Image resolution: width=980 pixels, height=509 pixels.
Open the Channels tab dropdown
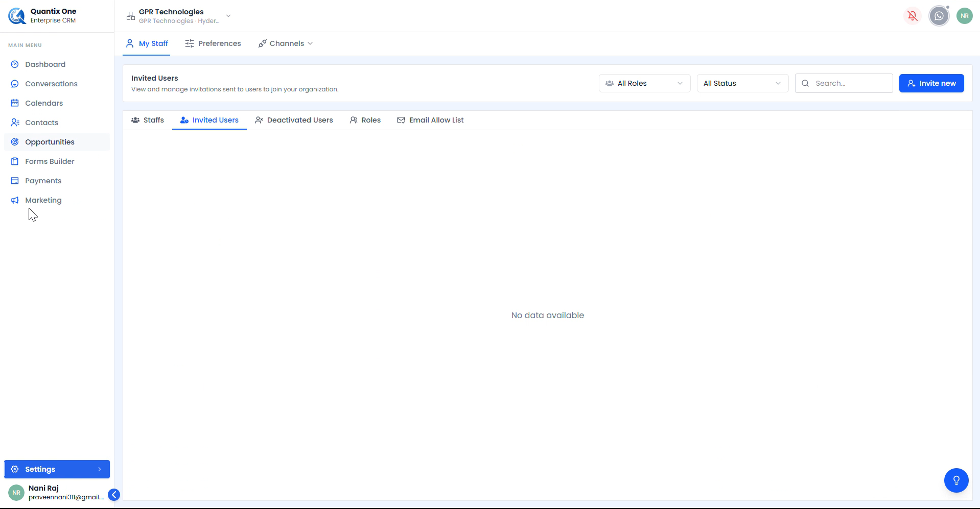coord(286,43)
